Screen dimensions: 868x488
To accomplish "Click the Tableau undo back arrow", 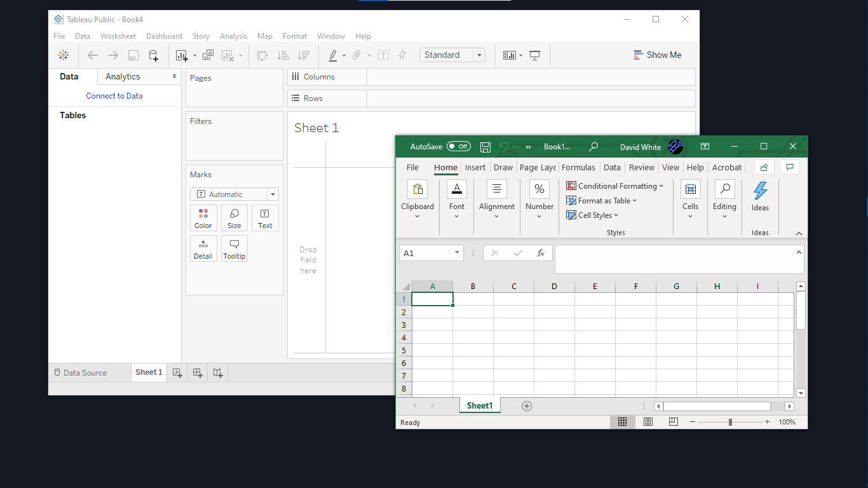I will (93, 55).
